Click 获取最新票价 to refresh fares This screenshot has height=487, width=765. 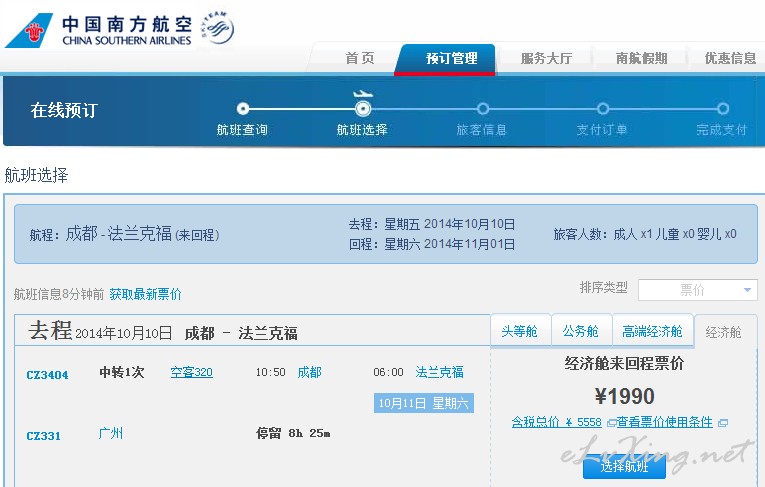[145, 294]
